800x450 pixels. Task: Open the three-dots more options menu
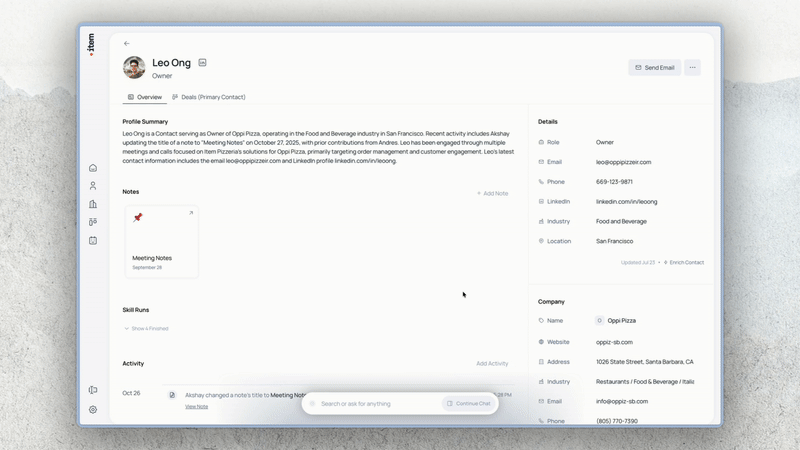[693, 68]
